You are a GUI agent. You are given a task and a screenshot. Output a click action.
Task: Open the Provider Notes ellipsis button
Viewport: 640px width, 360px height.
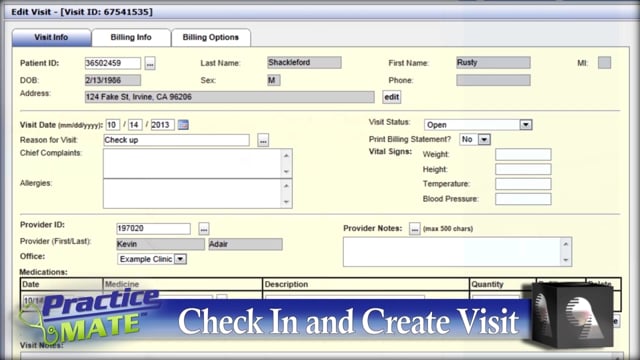point(414,229)
